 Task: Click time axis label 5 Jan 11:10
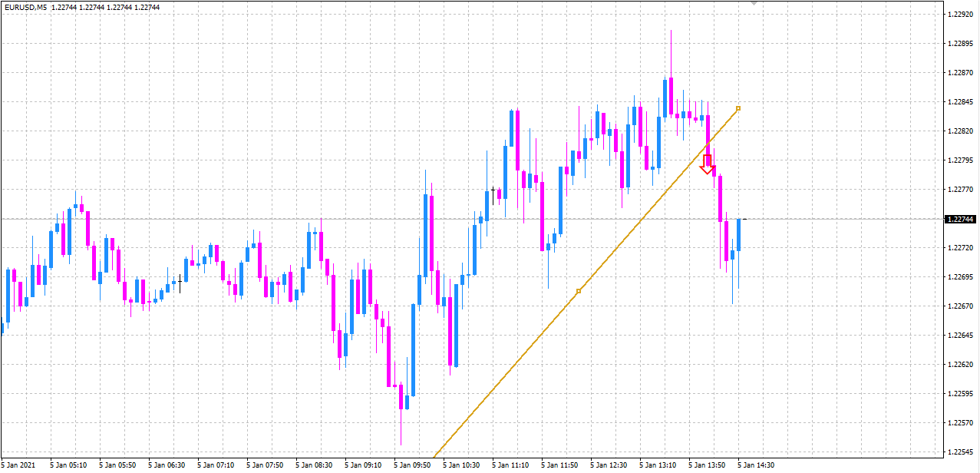[510, 465]
